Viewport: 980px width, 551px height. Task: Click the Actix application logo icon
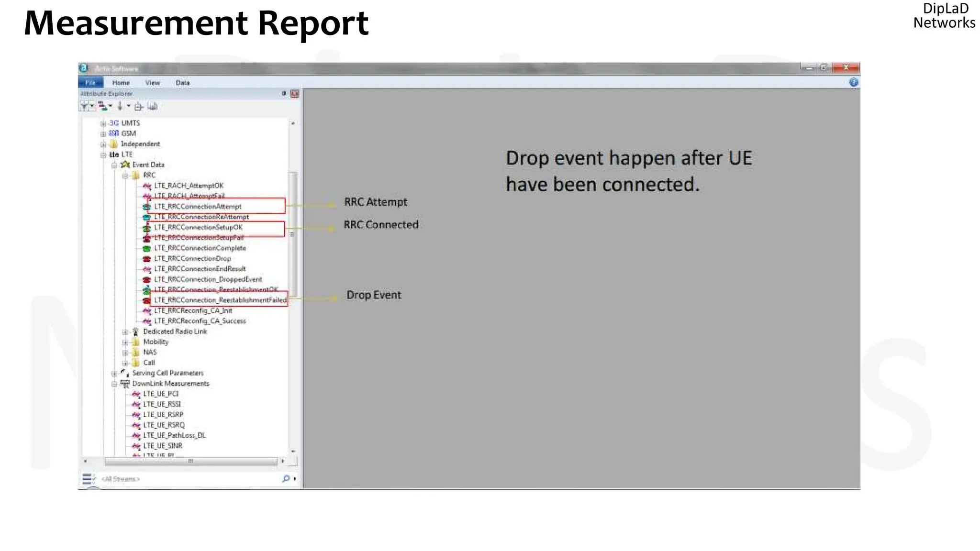(x=83, y=68)
